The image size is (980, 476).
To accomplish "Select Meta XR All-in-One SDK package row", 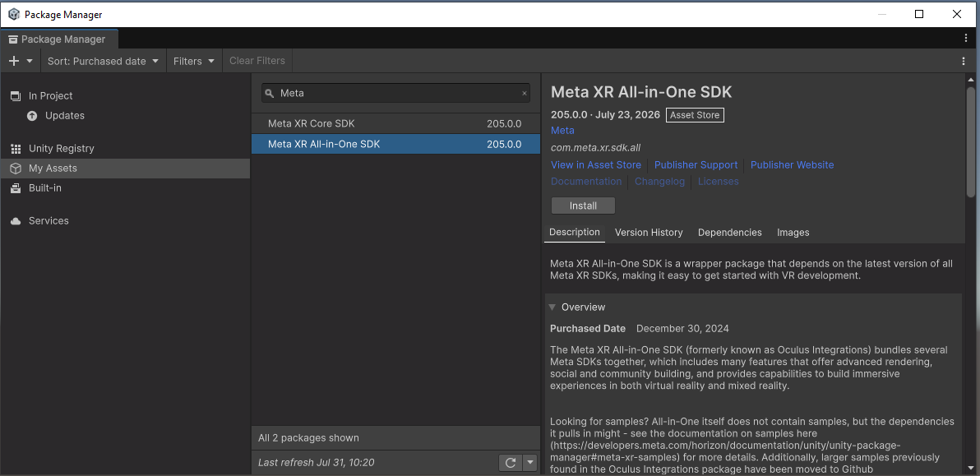I will click(395, 144).
